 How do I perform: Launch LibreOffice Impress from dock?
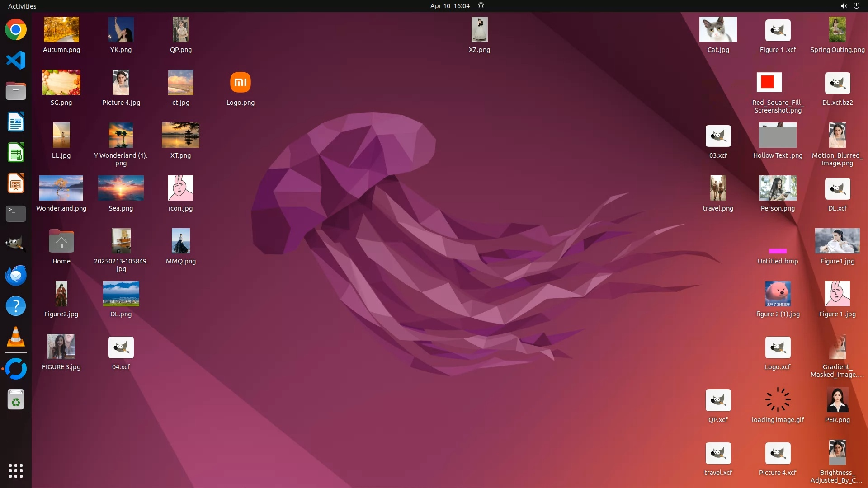click(x=16, y=183)
